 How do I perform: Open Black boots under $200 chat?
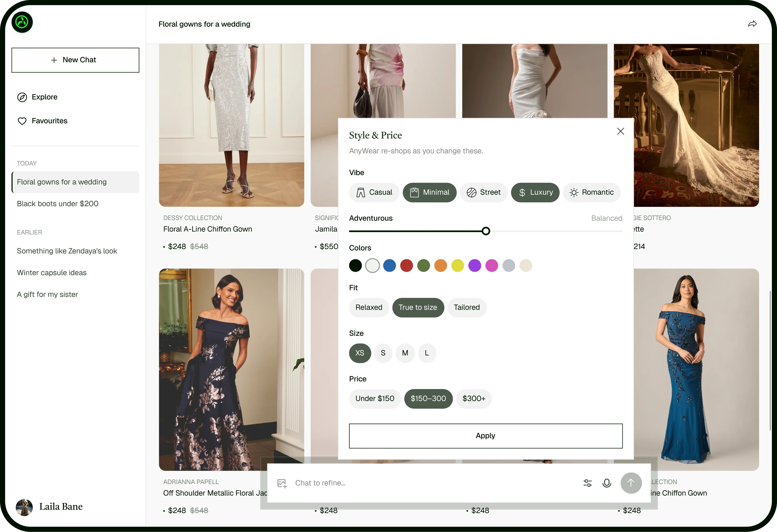pos(75,204)
